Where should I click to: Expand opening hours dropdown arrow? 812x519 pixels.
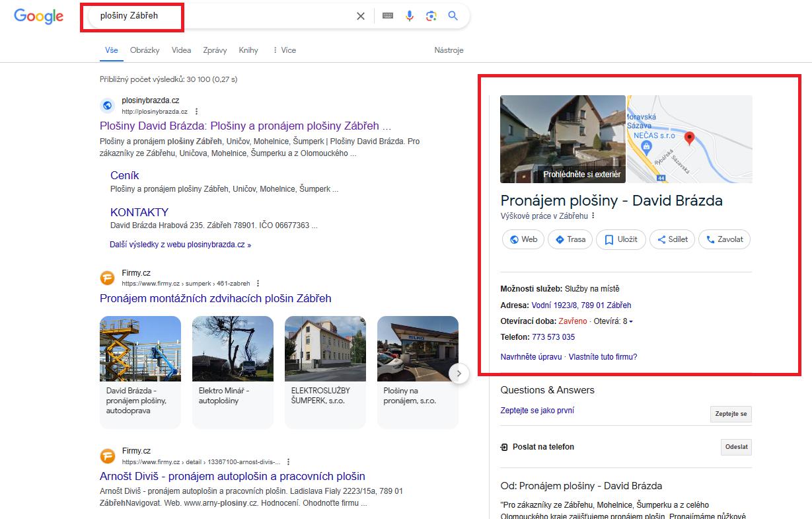coord(631,322)
